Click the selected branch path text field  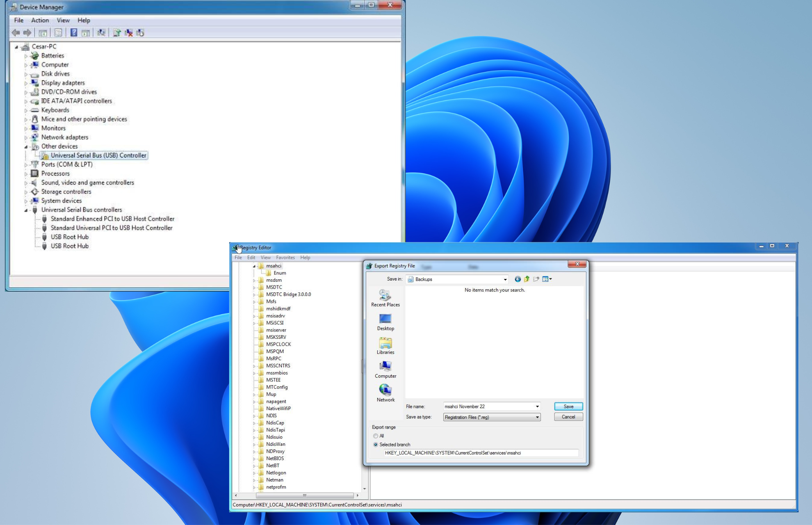[481, 453]
